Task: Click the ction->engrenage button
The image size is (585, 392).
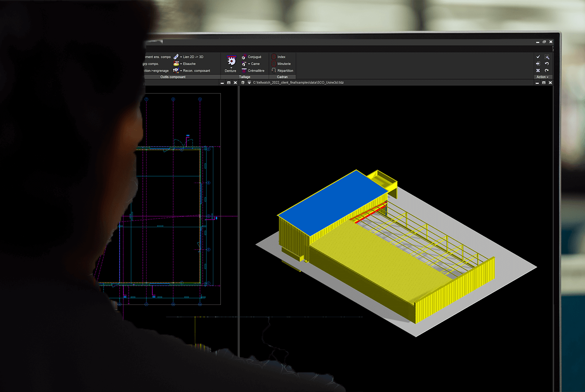Action: click(x=156, y=71)
